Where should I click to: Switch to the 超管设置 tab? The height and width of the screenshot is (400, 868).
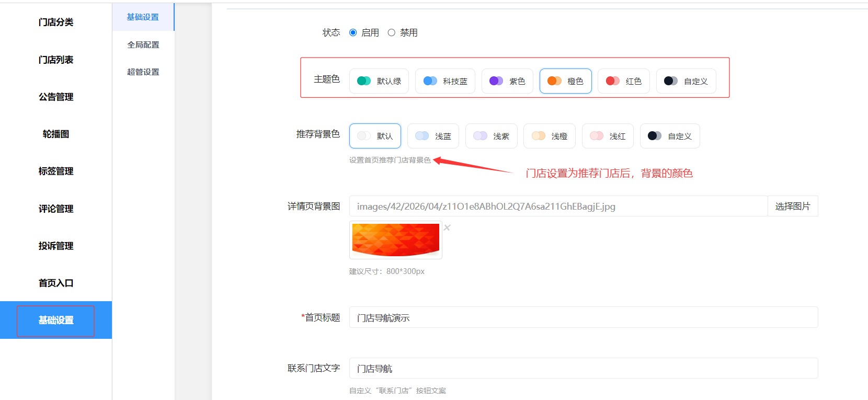point(143,72)
